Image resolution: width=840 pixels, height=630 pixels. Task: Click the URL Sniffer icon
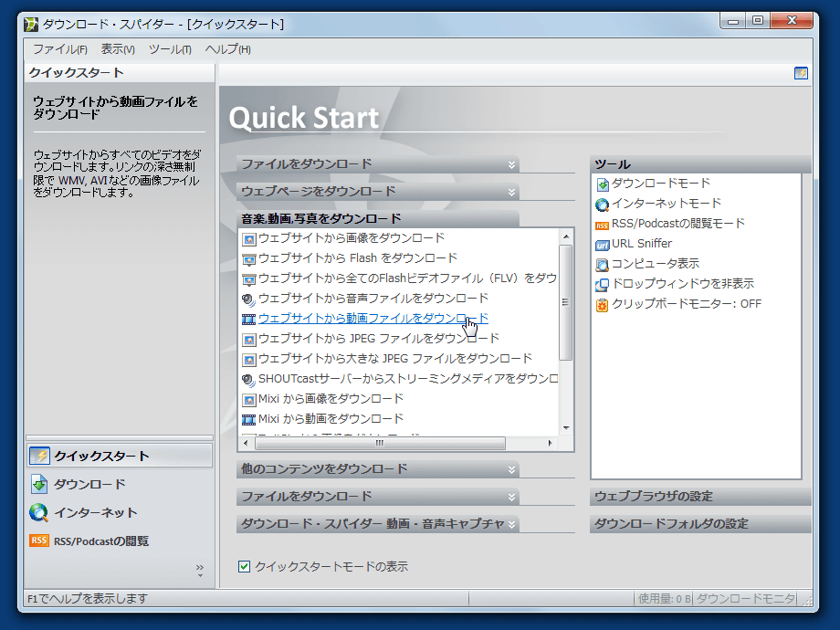click(x=602, y=245)
